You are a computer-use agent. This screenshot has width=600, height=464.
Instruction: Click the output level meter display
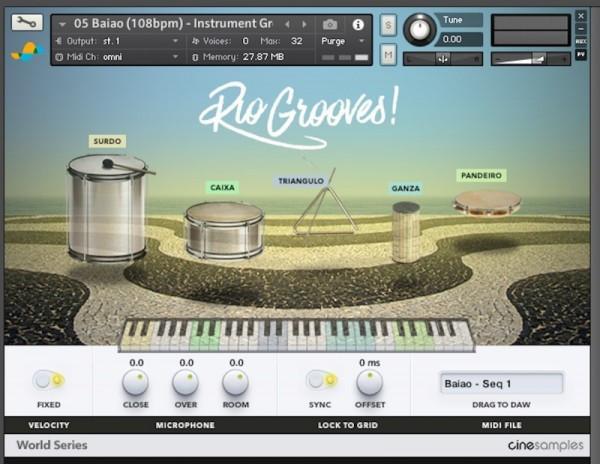point(530,30)
